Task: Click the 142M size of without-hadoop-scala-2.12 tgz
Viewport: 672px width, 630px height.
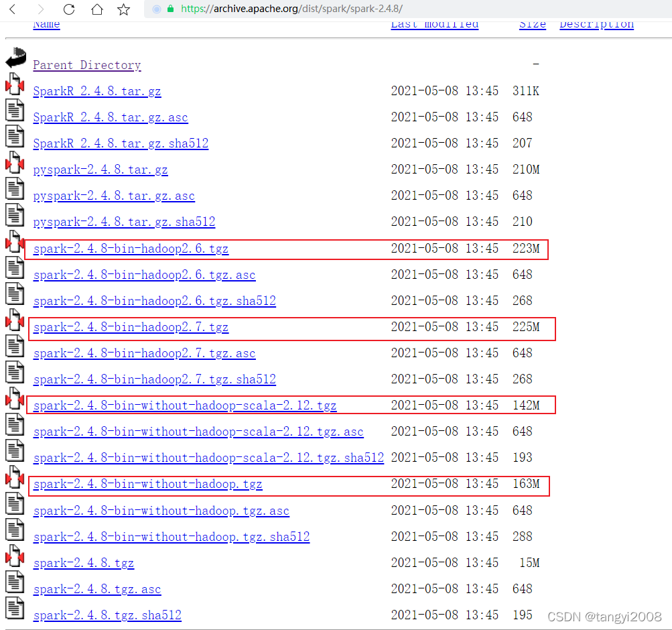Action: (x=526, y=405)
